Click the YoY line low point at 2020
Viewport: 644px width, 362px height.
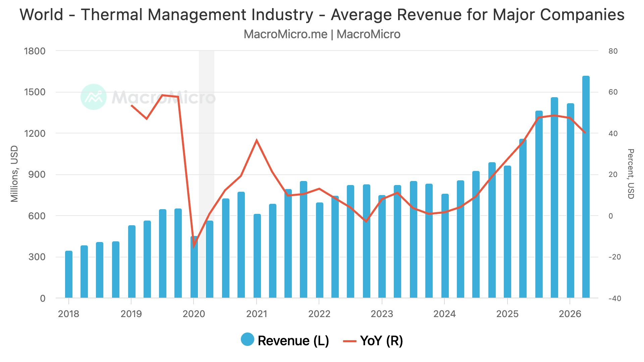pos(194,246)
